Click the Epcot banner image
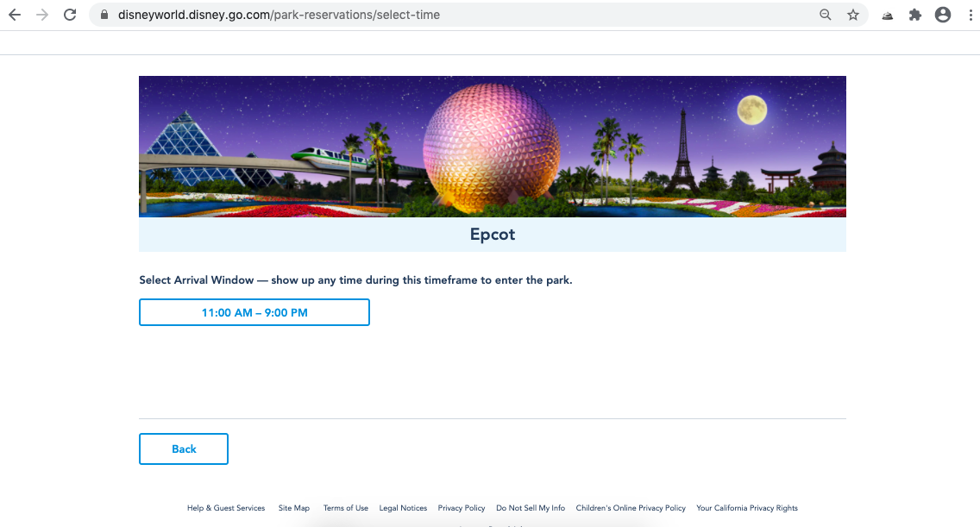 point(493,147)
